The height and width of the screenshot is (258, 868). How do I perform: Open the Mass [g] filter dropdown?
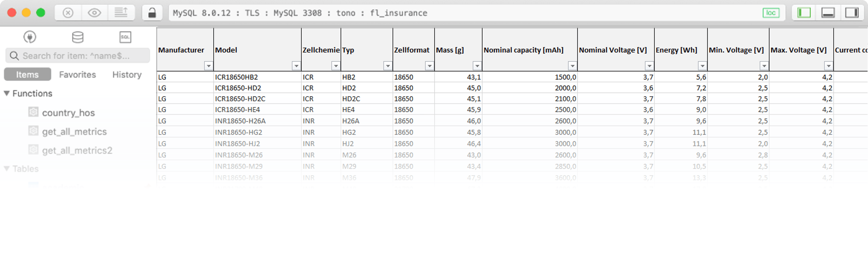[x=477, y=66]
